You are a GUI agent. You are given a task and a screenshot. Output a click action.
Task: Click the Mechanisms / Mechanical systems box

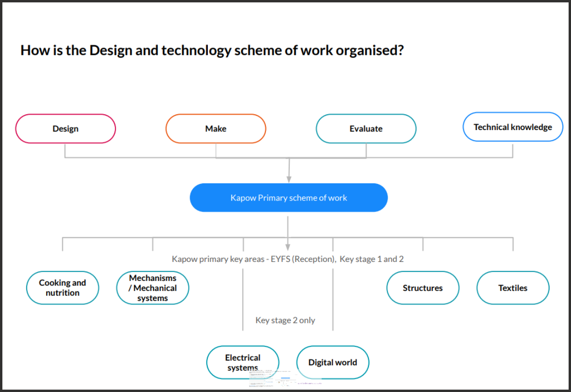click(153, 288)
